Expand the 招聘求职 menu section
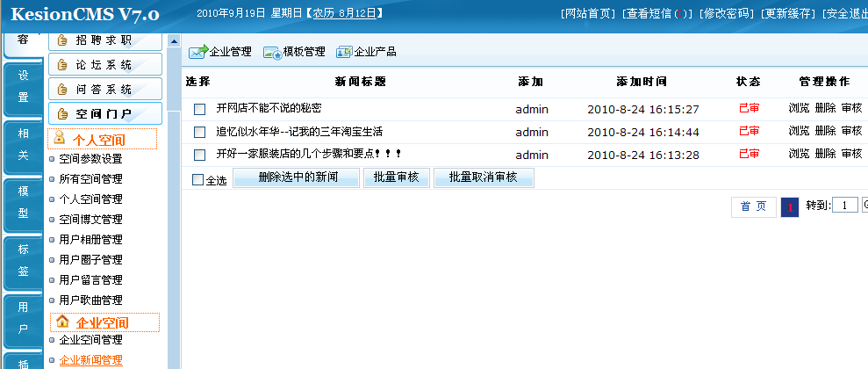868x369 pixels. [x=105, y=40]
